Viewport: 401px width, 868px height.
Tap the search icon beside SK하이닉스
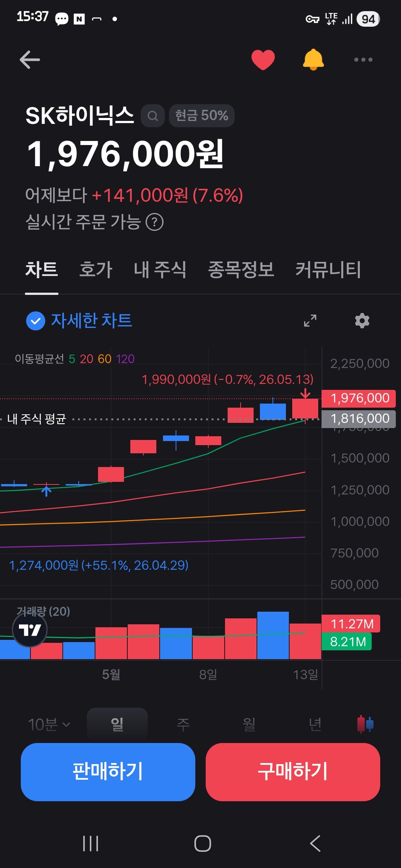(153, 116)
